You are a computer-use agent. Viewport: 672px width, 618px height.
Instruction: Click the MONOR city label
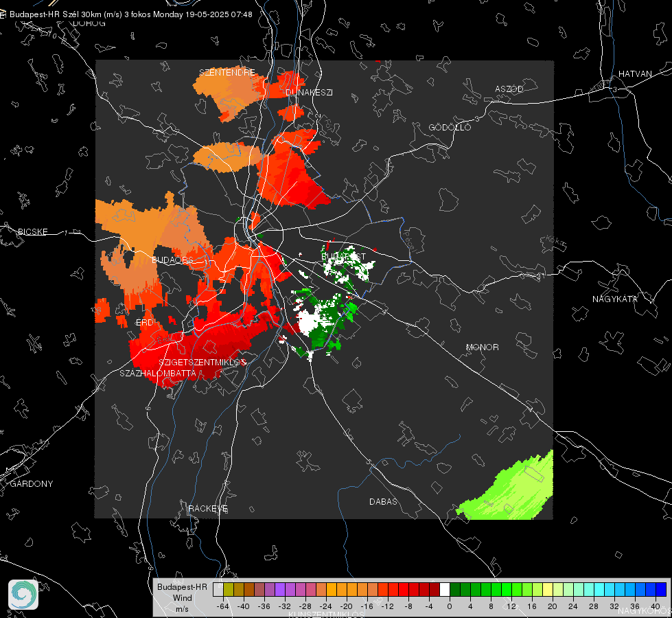click(x=482, y=347)
